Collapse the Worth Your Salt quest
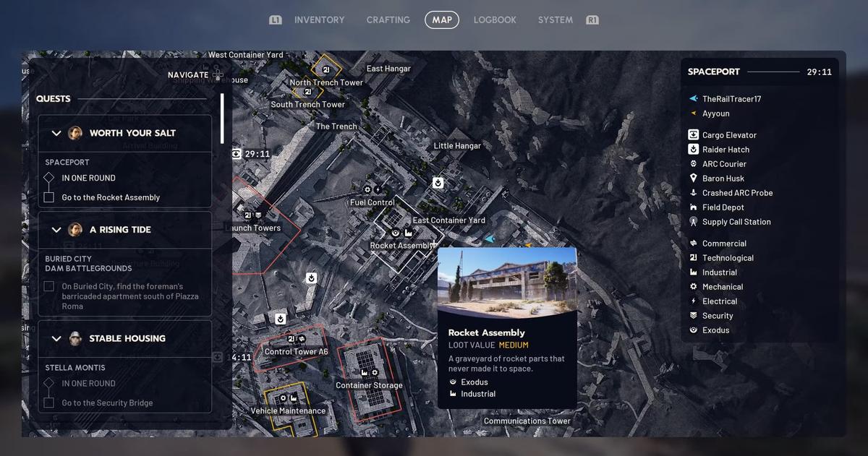This screenshot has height=456, width=868. [x=56, y=133]
